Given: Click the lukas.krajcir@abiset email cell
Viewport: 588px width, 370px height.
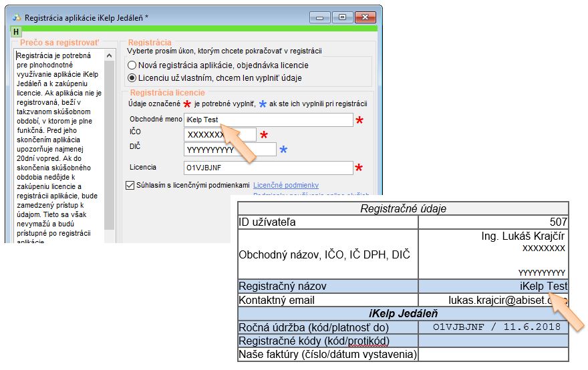Looking at the screenshot, I should point(494,300).
